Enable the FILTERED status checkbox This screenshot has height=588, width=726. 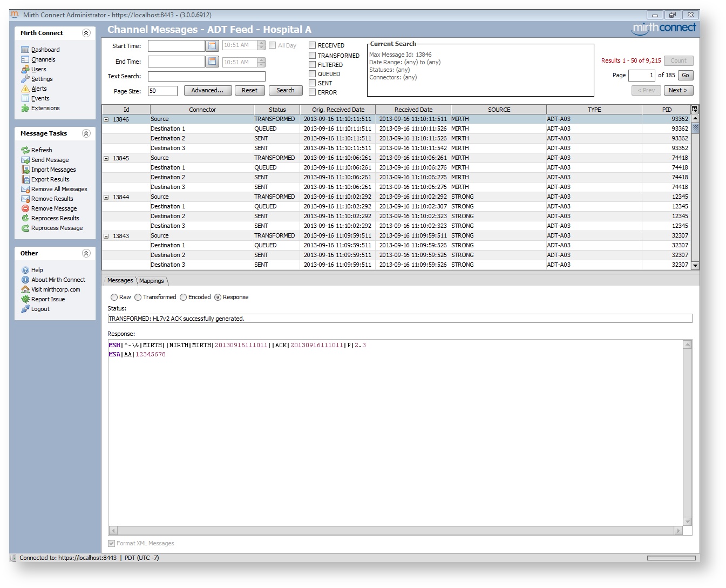click(312, 64)
